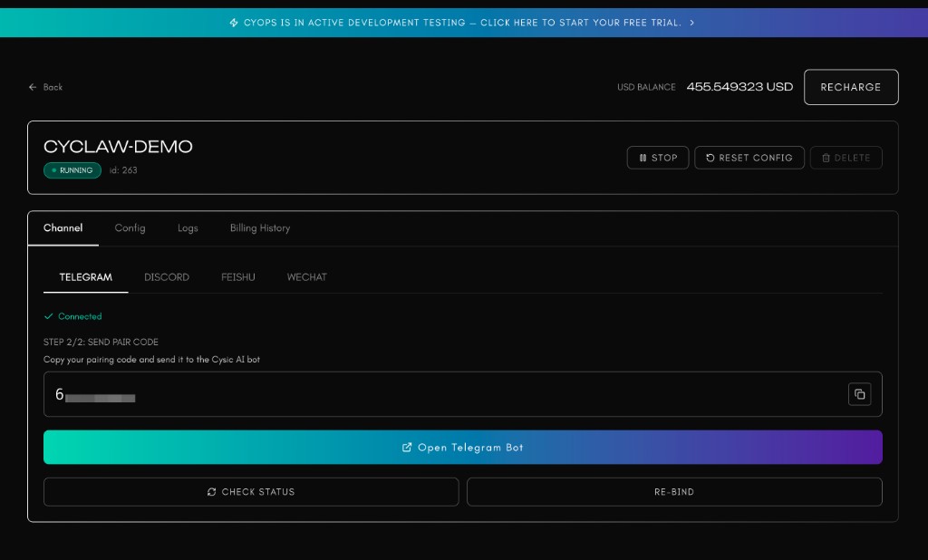Select the DISCORD channel tab
Viewport: 928px width, 560px height.
pyautogui.click(x=167, y=277)
